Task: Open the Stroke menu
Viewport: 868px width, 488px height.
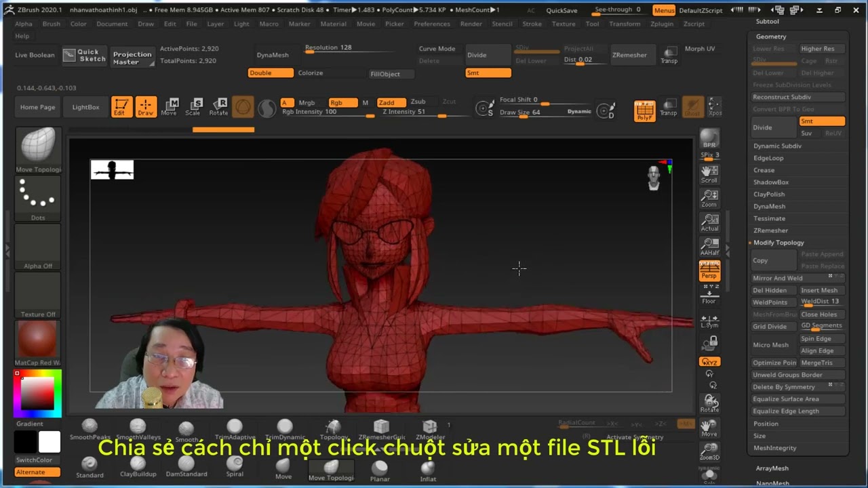Action: pyautogui.click(x=532, y=24)
